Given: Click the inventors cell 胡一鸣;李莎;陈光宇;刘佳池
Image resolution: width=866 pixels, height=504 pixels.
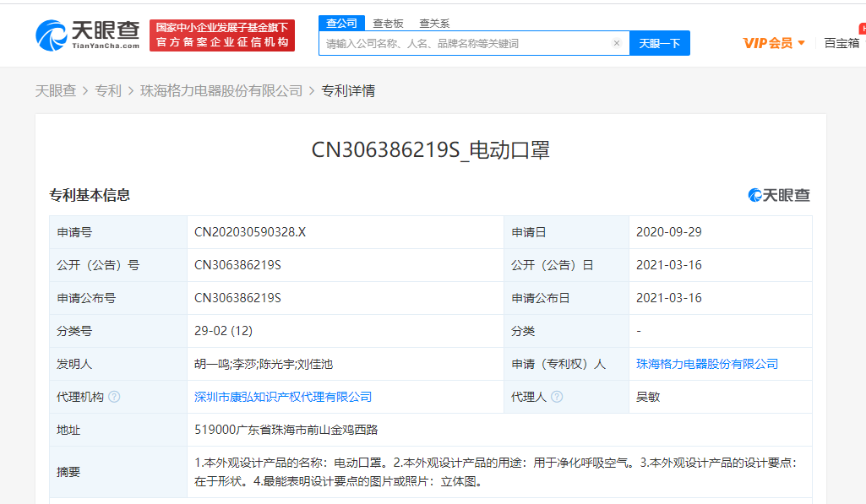Looking at the screenshot, I should [x=264, y=364].
